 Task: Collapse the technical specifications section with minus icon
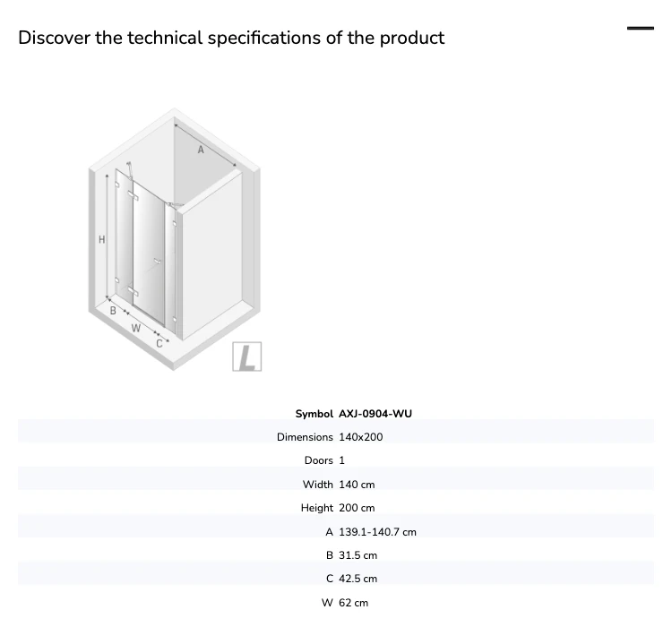(x=641, y=29)
